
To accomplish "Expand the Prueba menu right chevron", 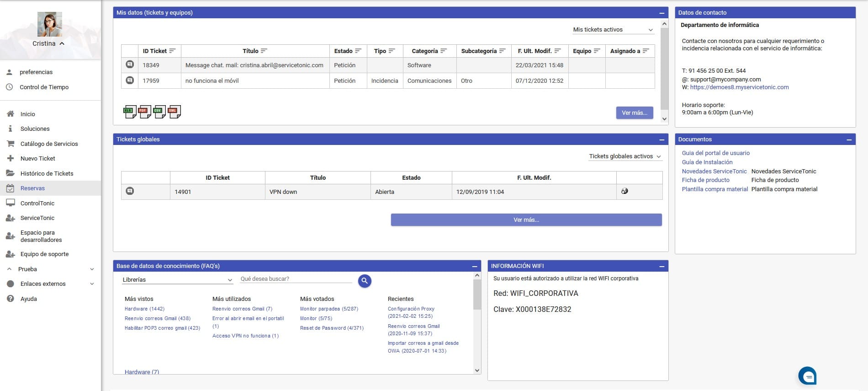I will [x=92, y=269].
